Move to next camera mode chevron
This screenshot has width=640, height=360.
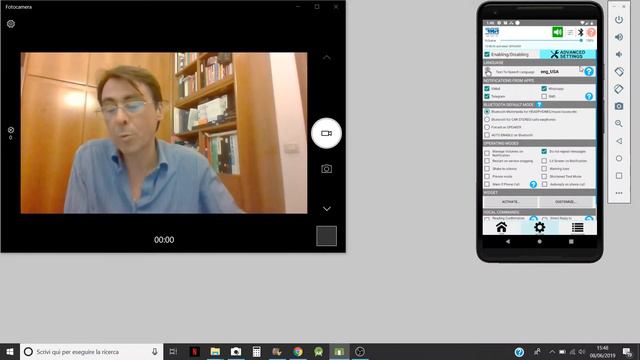coord(327,209)
